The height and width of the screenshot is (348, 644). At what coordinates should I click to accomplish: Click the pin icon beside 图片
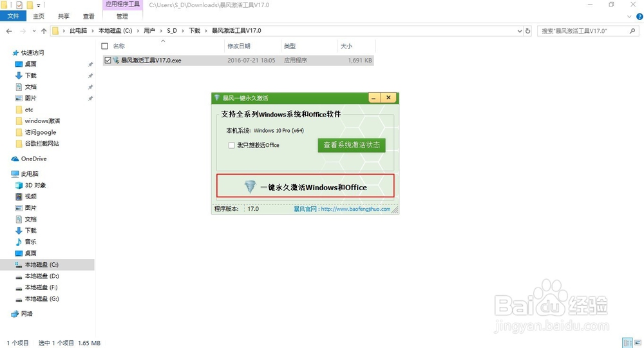90,99
